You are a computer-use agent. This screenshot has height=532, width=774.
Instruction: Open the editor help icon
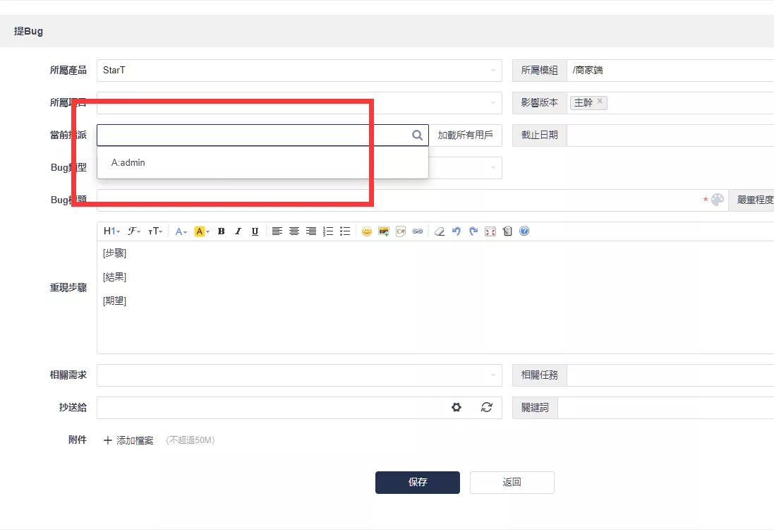click(x=524, y=231)
